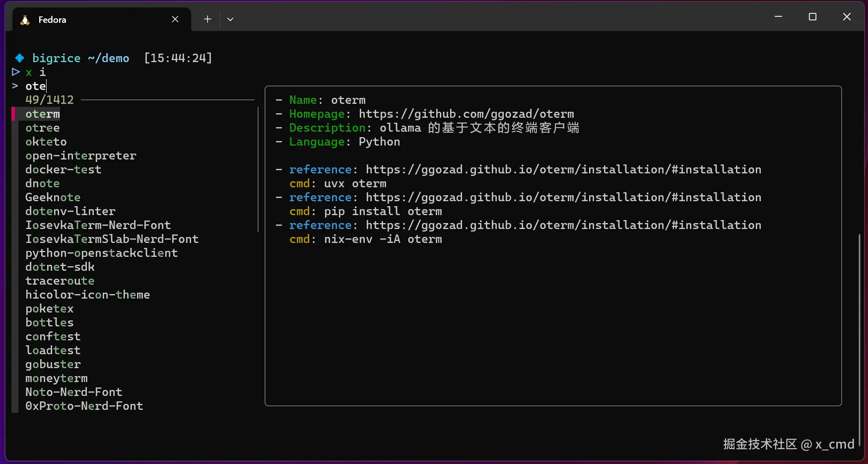
Task: Select the oterm entry
Action: [43, 114]
